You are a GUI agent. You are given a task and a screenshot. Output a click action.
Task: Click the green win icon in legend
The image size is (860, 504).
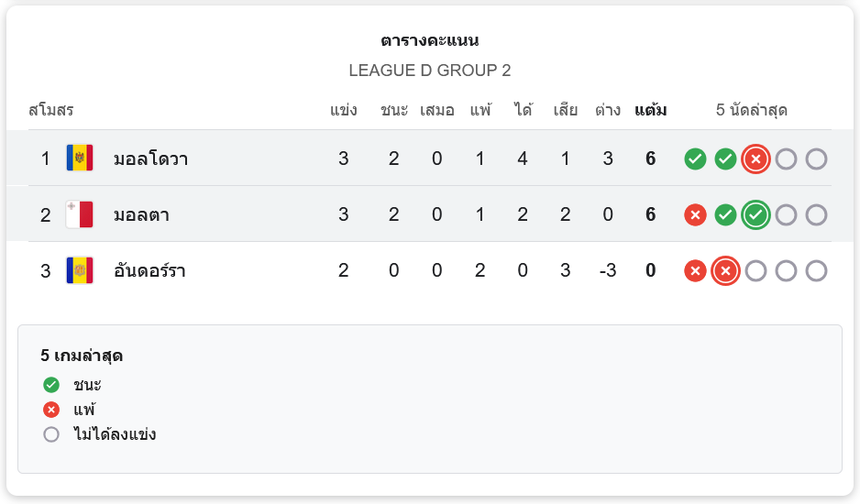pos(51,385)
